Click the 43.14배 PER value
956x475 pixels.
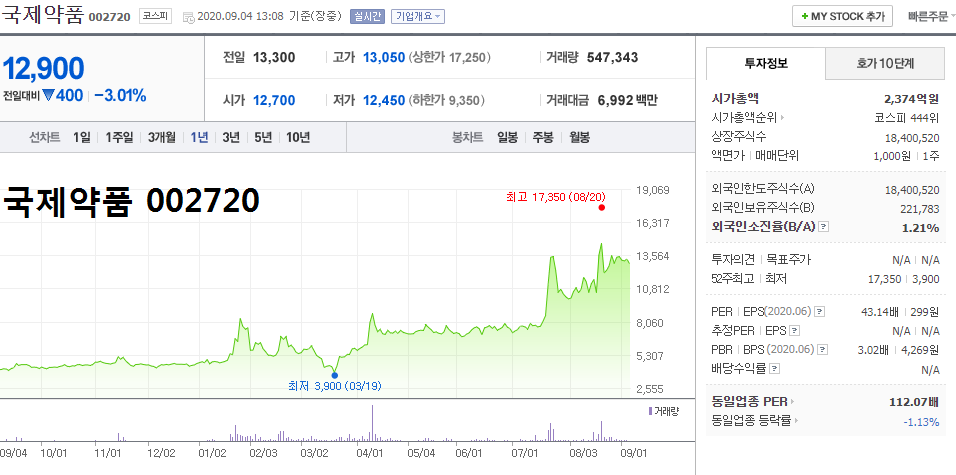pyautogui.click(x=880, y=312)
